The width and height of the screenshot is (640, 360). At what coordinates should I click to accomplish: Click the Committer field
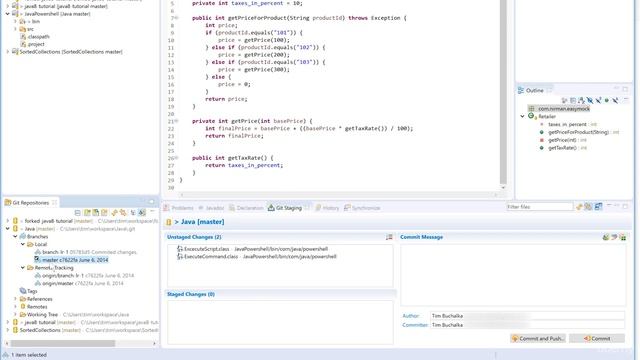527,325
